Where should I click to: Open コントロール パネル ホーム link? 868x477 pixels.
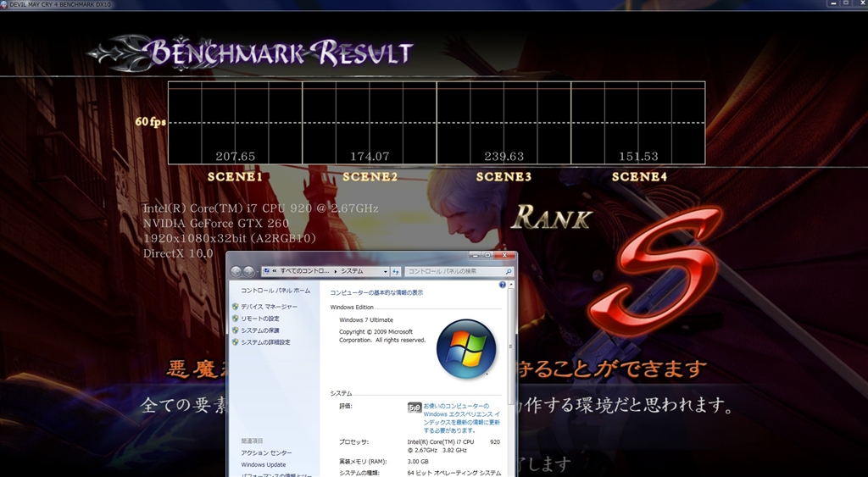275,291
